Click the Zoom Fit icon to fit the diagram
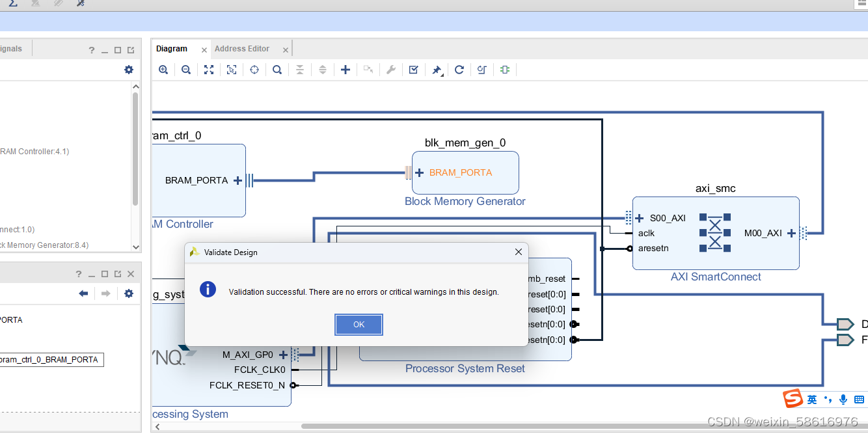The height and width of the screenshot is (434, 868). (x=209, y=70)
